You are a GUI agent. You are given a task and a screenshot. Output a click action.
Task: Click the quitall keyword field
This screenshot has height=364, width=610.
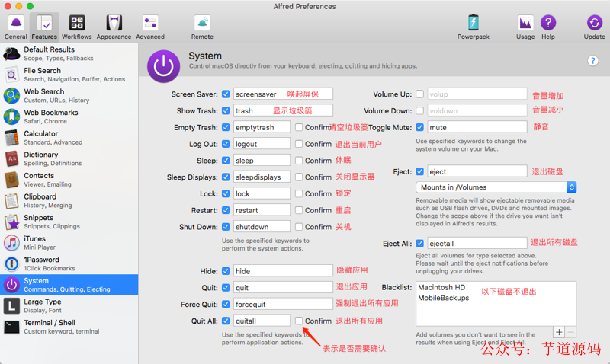point(262,321)
